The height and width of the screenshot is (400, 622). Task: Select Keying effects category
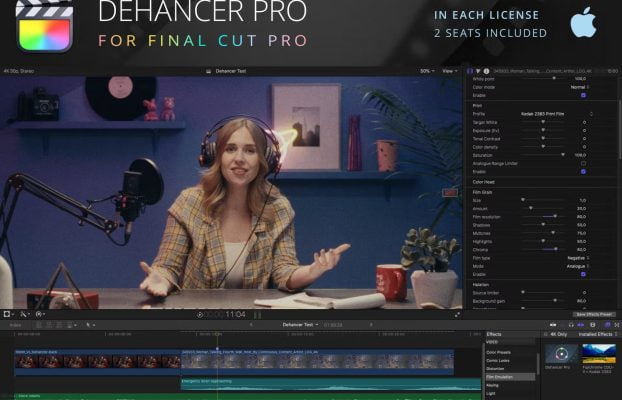click(492, 385)
